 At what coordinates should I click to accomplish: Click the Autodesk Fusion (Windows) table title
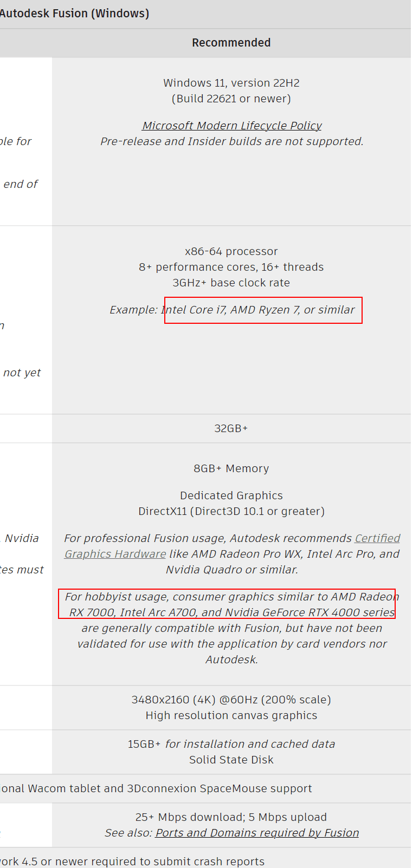[74, 14]
